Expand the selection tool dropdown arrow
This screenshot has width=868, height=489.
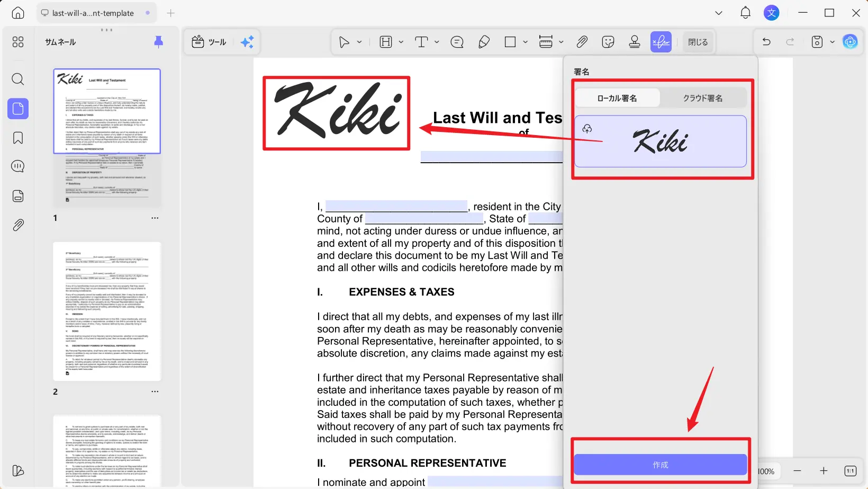(359, 41)
